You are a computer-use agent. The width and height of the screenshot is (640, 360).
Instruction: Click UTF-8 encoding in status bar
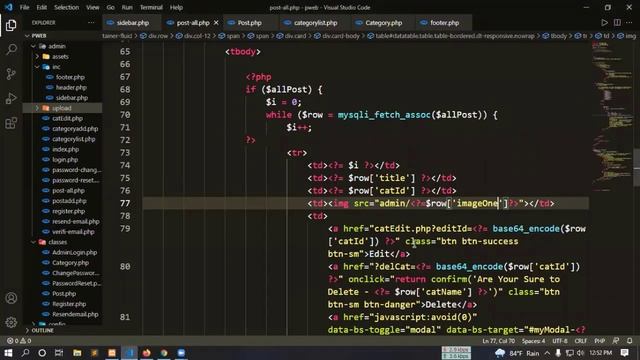[x=560, y=340]
